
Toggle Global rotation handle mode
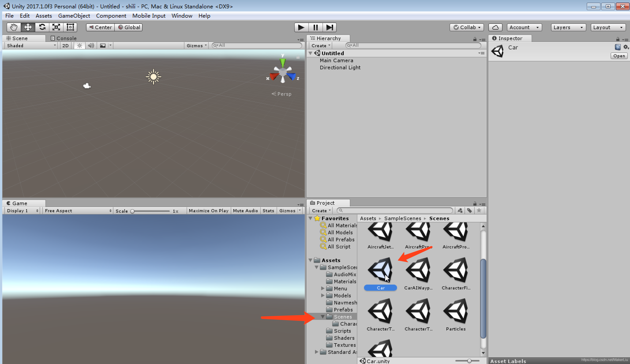129,27
